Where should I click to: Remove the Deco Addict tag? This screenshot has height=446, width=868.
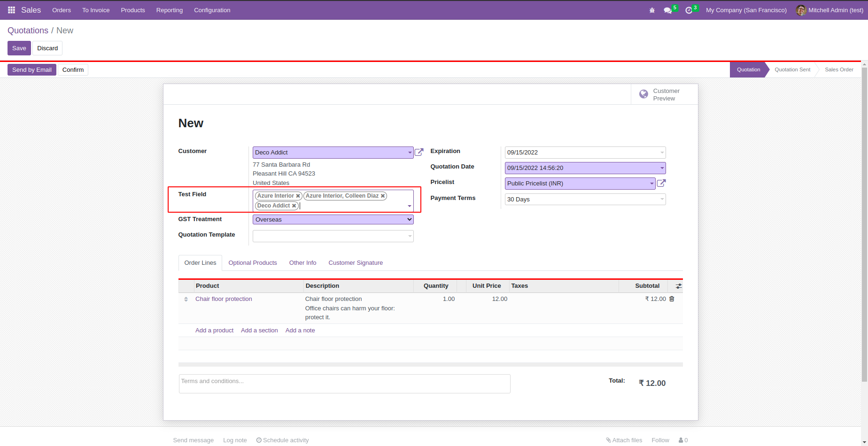(294, 206)
